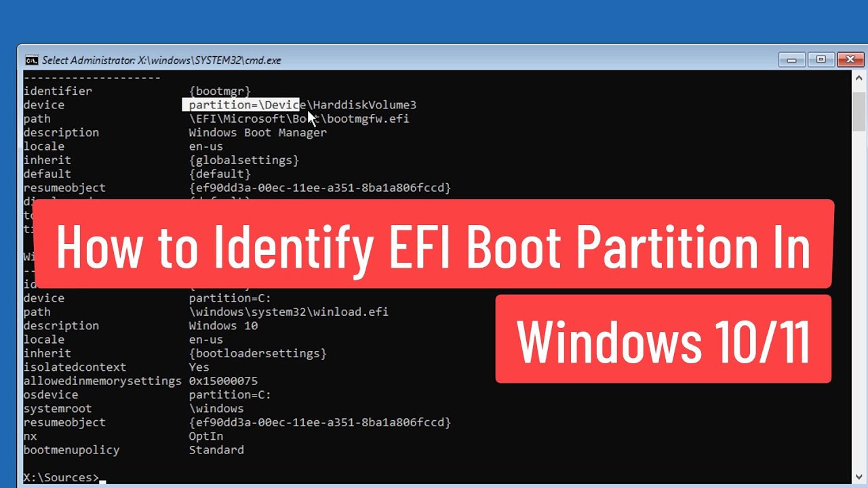Click 'partition=C:' next to osdevice

230,394
